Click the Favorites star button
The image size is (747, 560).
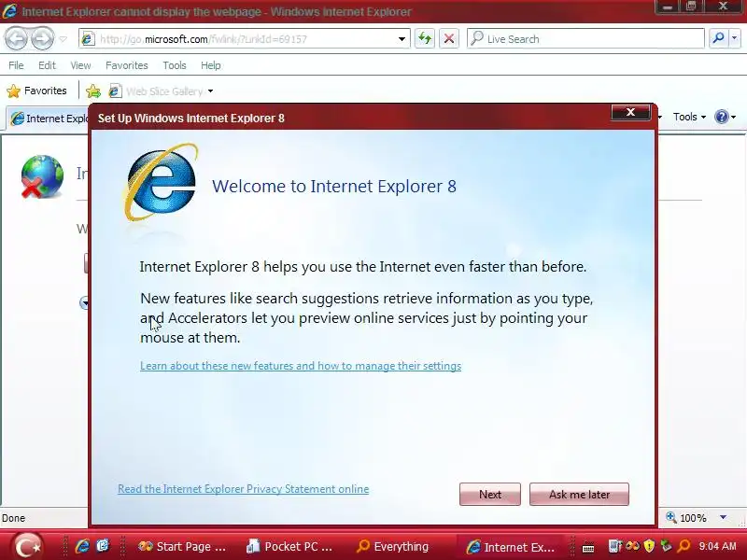point(36,91)
